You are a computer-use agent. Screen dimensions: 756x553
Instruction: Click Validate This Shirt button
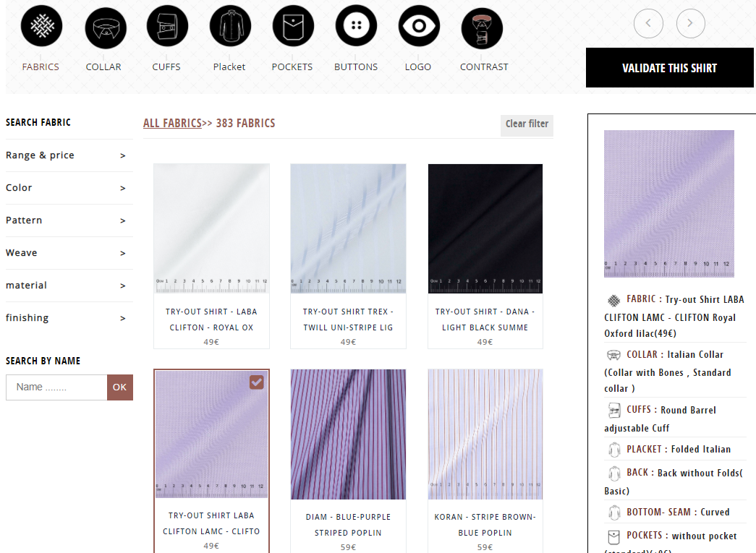coord(670,67)
